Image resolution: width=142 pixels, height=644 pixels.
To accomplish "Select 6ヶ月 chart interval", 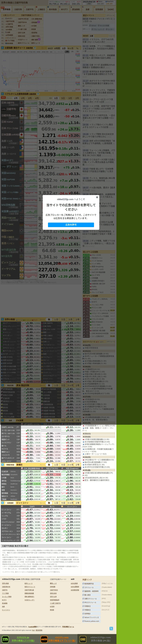I will tap(70, 48).
